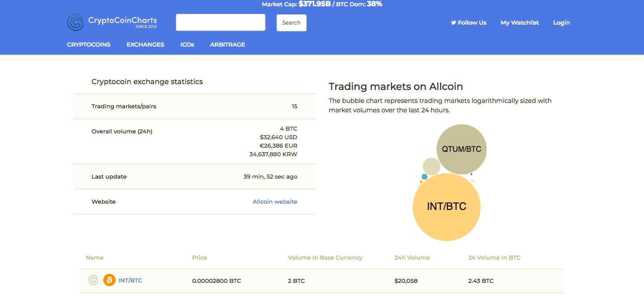The image size is (644, 295).
Task: Open the CRYPTOCOINS menu
Action: [89, 44]
